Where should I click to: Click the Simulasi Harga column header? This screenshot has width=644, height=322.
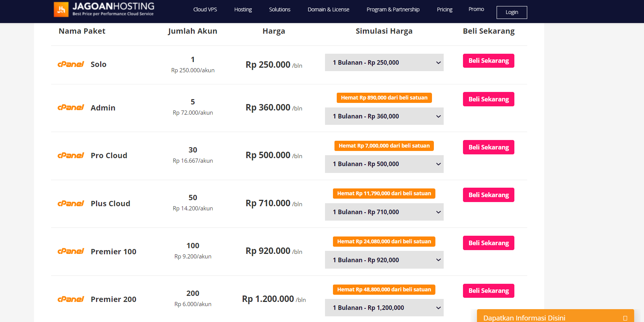tap(384, 31)
